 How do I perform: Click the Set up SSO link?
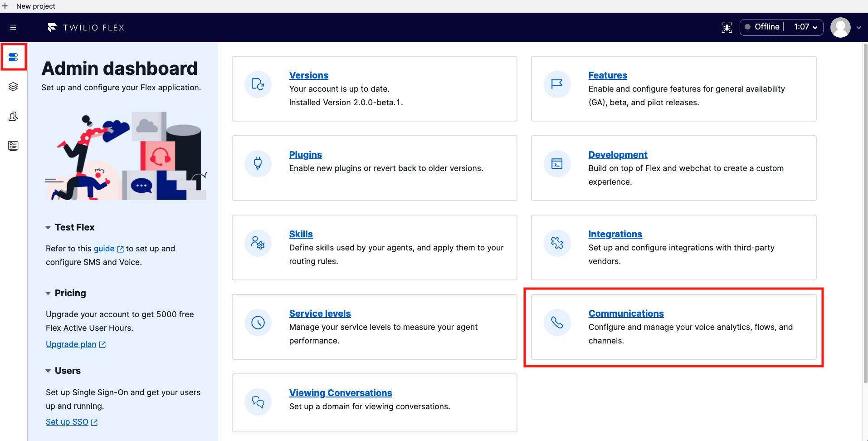point(67,422)
